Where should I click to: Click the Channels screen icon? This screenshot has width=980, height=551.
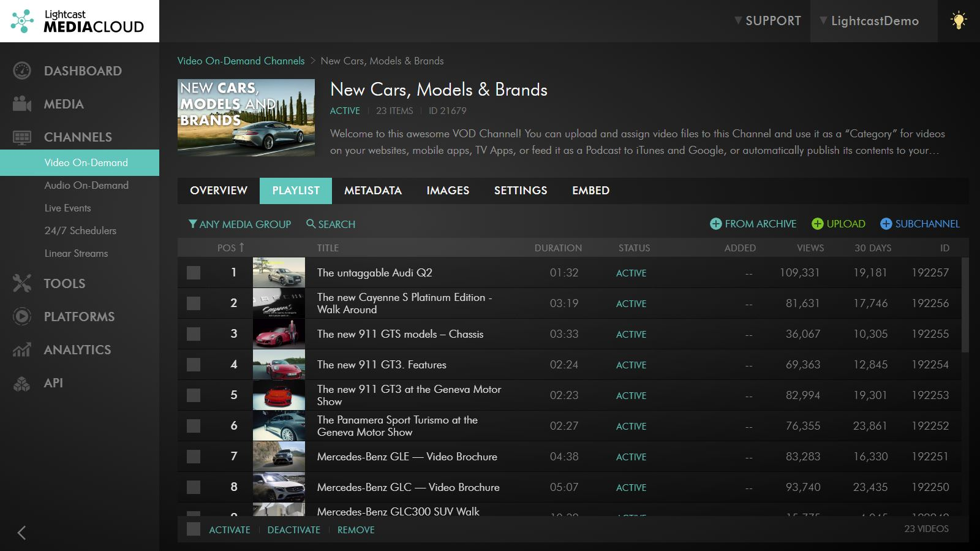(22, 137)
